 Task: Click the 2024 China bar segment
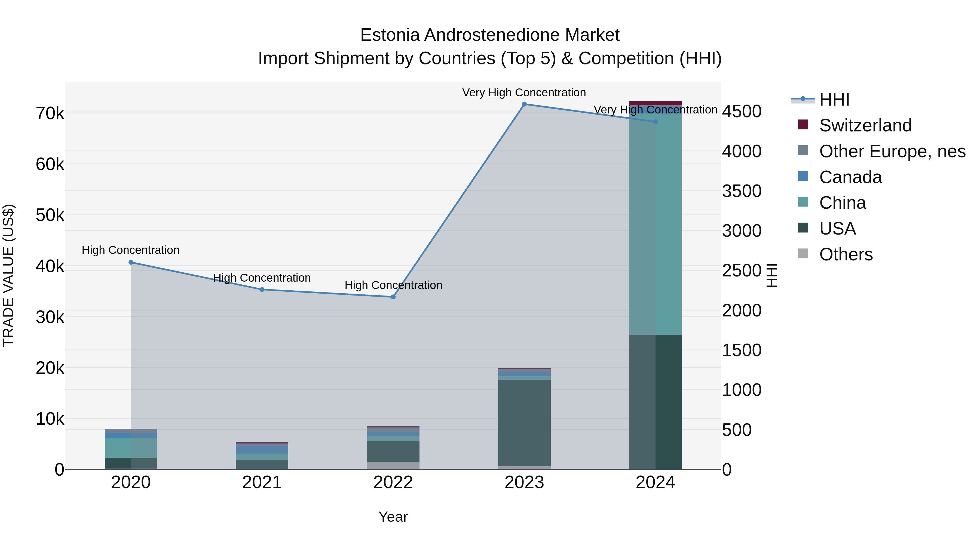pyautogui.click(x=656, y=224)
